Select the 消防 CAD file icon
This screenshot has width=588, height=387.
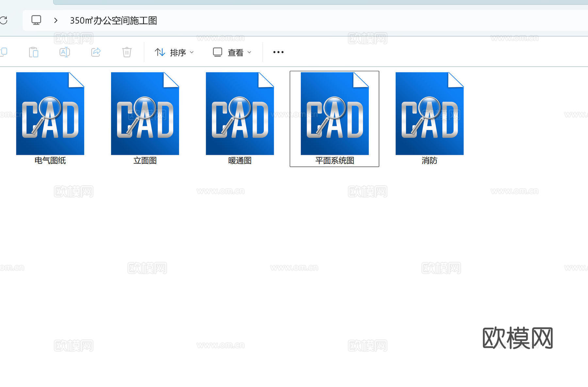[x=430, y=113]
